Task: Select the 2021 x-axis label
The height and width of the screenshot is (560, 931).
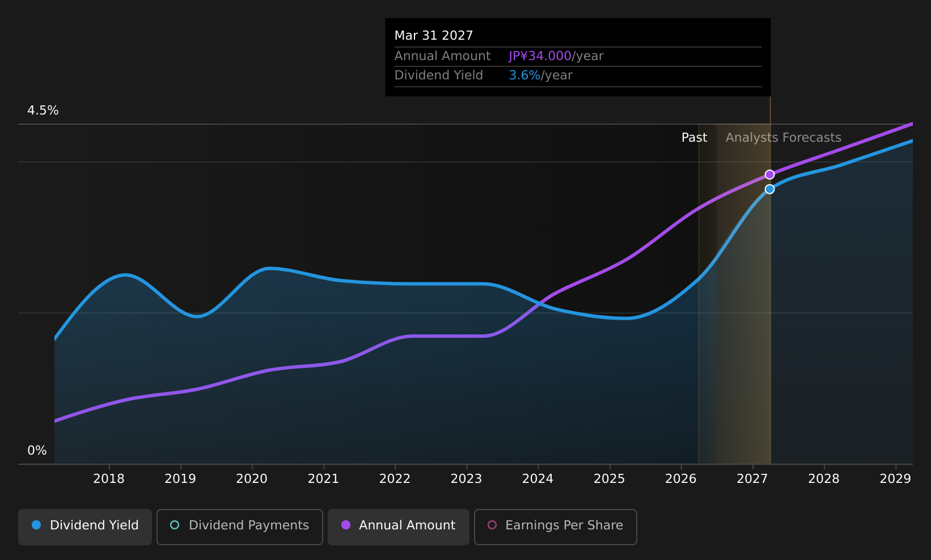Action: click(x=323, y=479)
